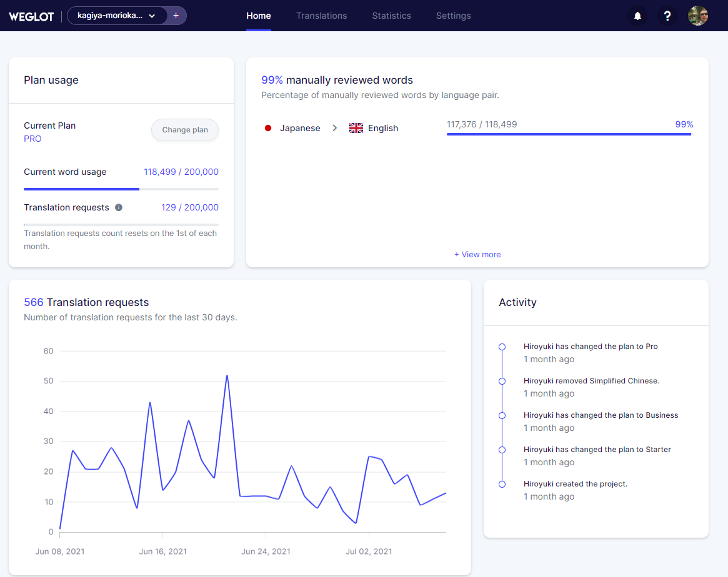Click the chart peak near Jun 21
The image size is (728, 577).
pyautogui.click(x=227, y=376)
